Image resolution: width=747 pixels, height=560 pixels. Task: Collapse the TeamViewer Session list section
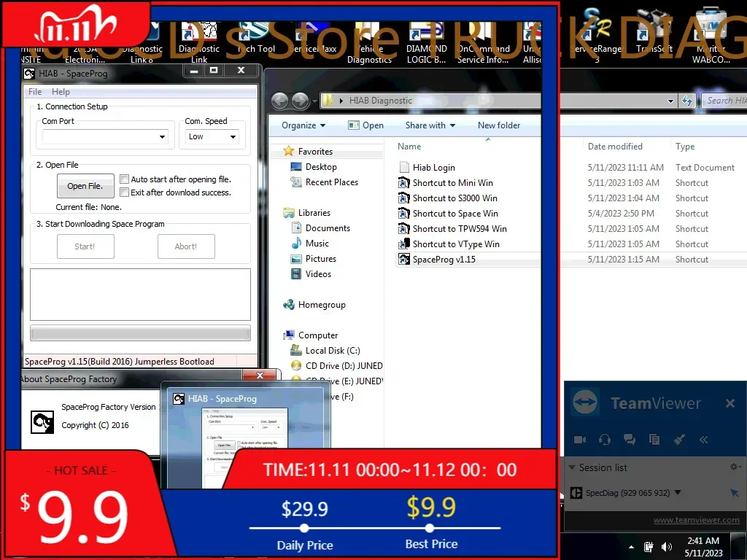click(x=572, y=467)
